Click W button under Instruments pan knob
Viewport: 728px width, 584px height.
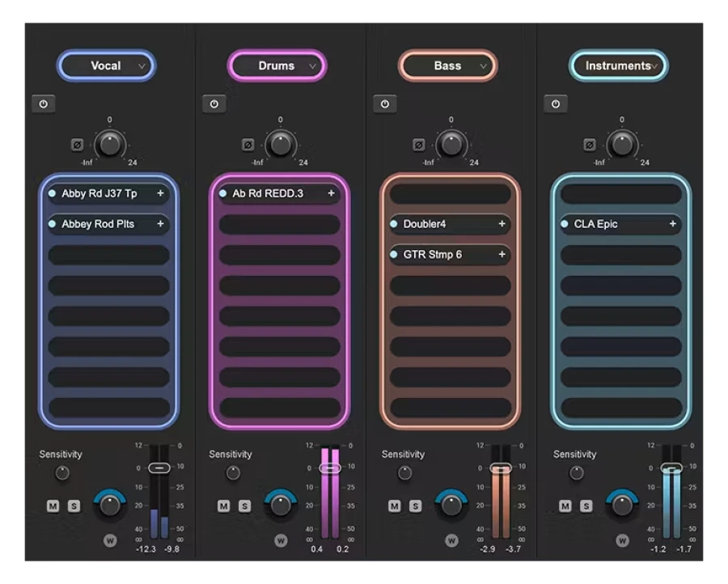[623, 540]
